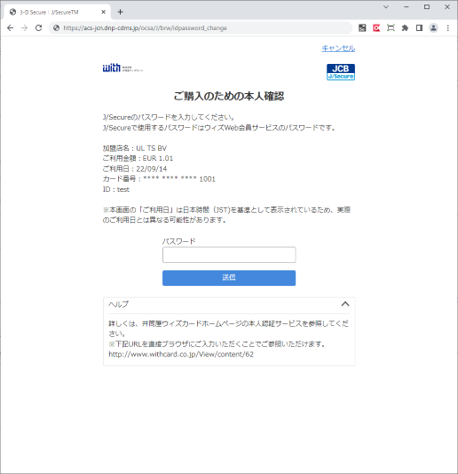
Task: Open the Extensions puzzle piece menu
Action: click(405, 28)
